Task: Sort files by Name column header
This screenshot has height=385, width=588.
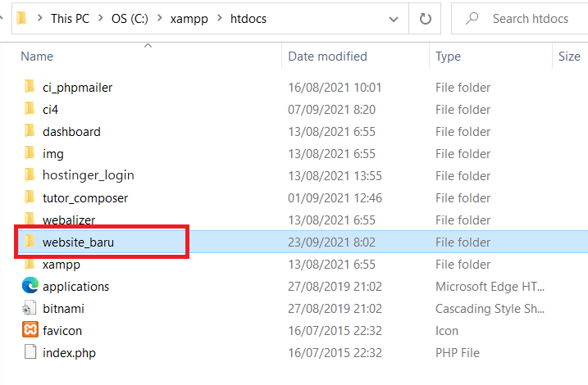Action: [x=37, y=57]
